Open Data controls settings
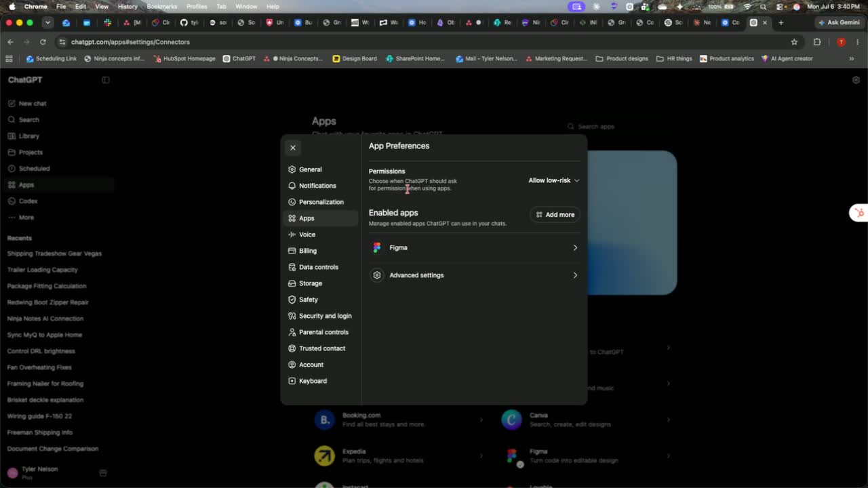The height and width of the screenshot is (488, 868). pos(320,267)
